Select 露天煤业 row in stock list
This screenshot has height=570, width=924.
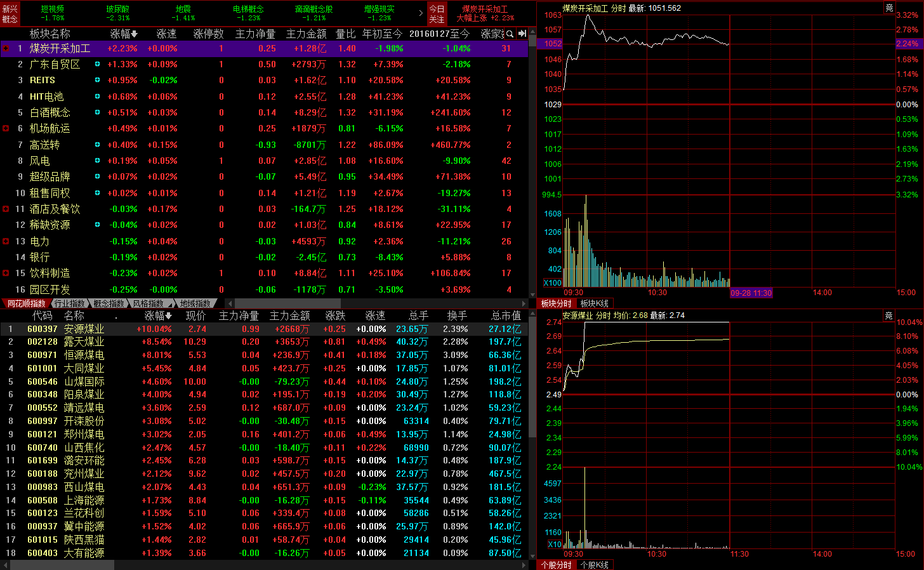tap(264, 341)
